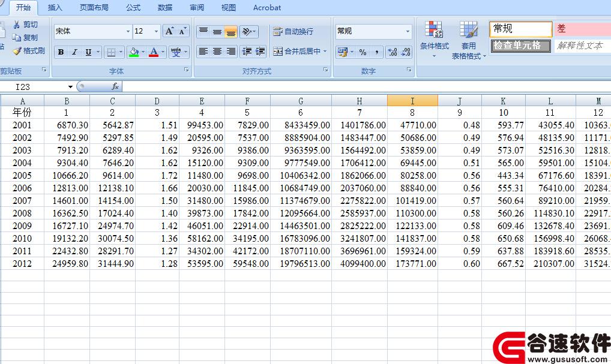Increase decimal places

click(393, 52)
